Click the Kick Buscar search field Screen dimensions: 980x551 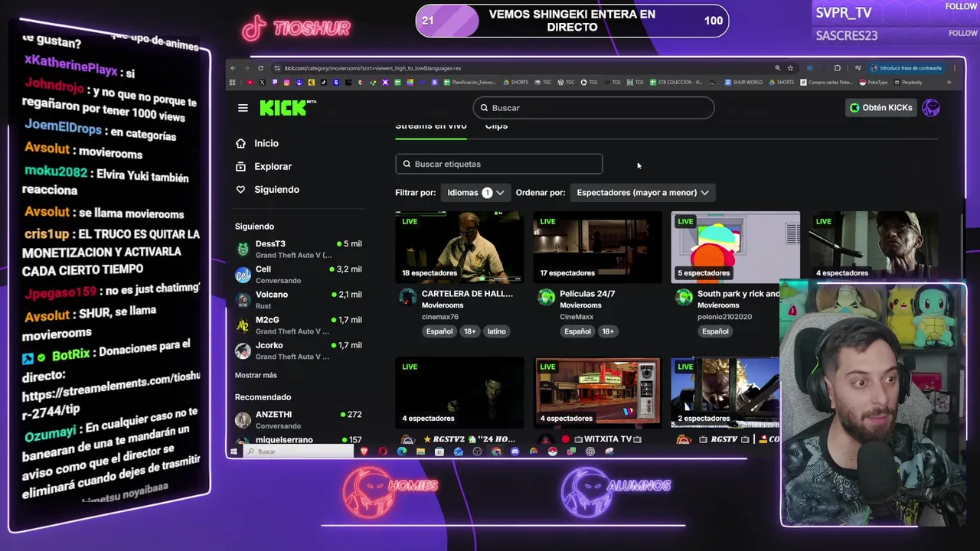pyautogui.click(x=593, y=108)
